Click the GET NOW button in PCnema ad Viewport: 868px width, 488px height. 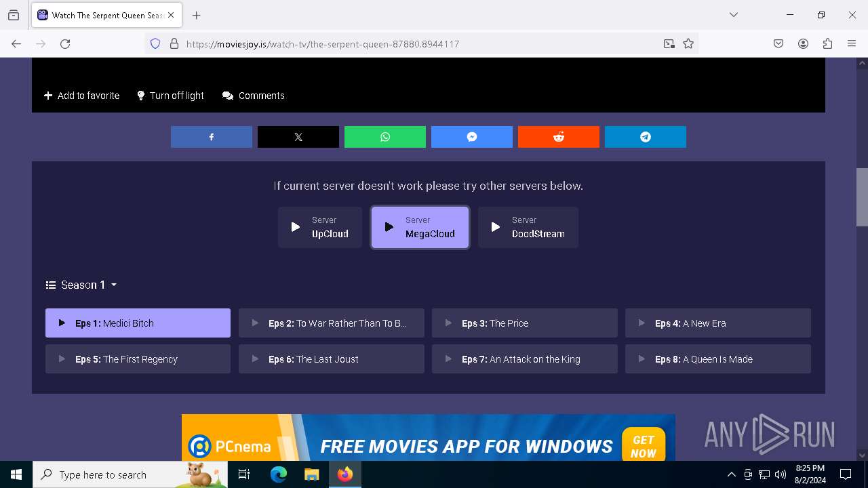[643, 446]
